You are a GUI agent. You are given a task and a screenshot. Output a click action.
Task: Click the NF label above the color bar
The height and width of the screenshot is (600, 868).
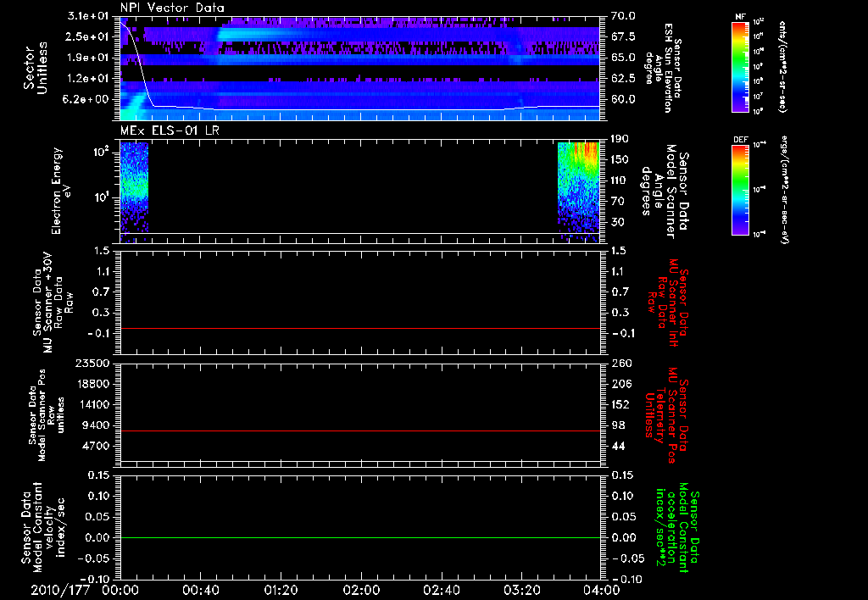(x=740, y=17)
